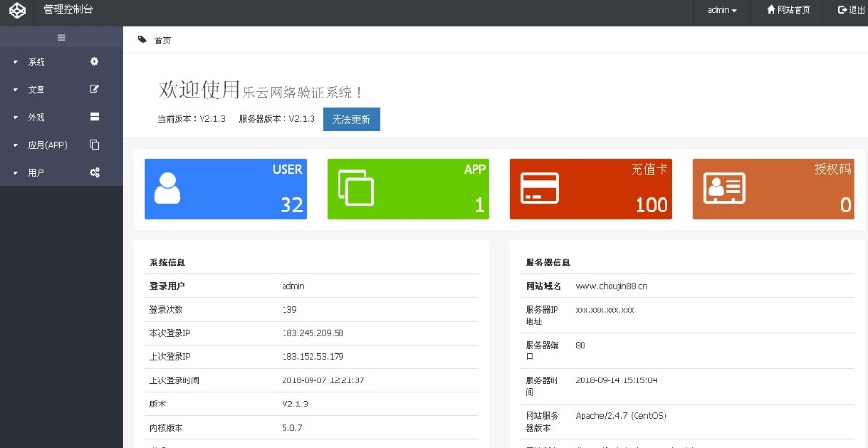This screenshot has width=868, height=448.
Task: Click the 无法更新 button
Action: click(351, 119)
